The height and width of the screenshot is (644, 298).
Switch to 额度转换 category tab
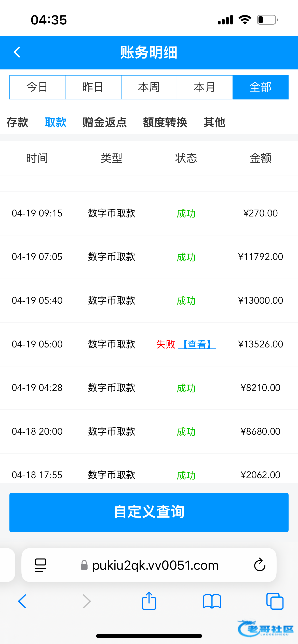(x=165, y=122)
